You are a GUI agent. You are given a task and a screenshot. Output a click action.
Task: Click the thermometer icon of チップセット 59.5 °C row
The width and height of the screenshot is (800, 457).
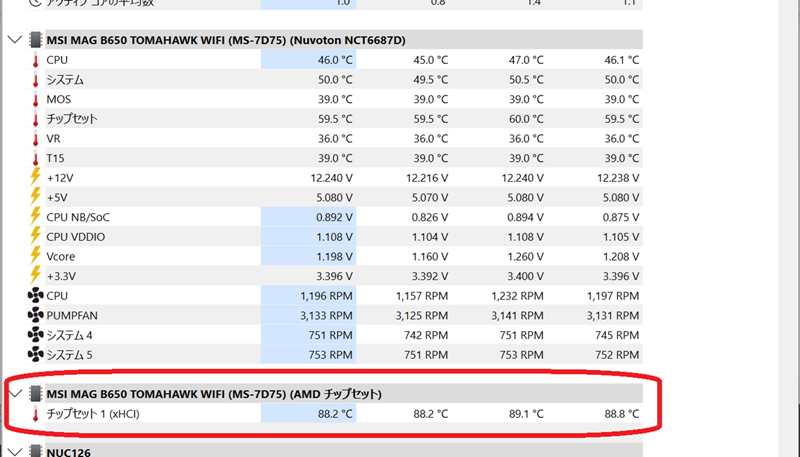point(35,119)
